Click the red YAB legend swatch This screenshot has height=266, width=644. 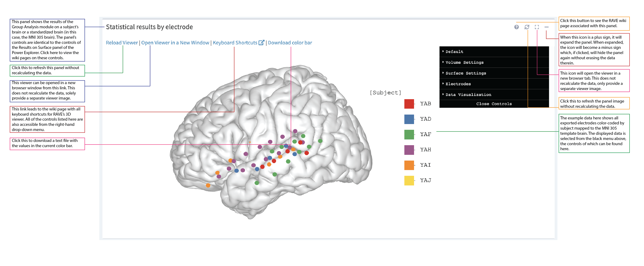tap(409, 104)
